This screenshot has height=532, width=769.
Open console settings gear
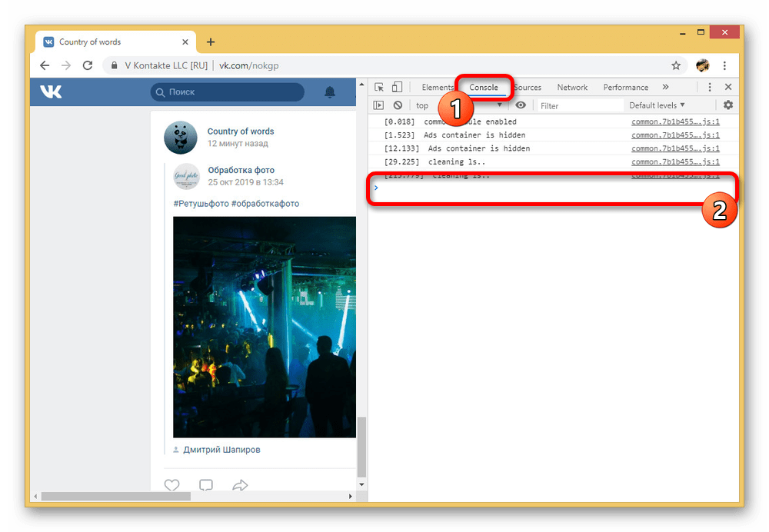727,105
